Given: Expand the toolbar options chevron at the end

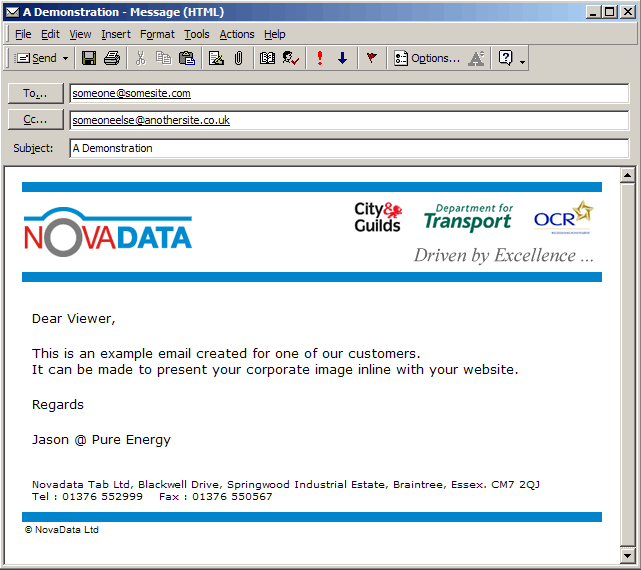Looking at the screenshot, I should tap(522, 59).
